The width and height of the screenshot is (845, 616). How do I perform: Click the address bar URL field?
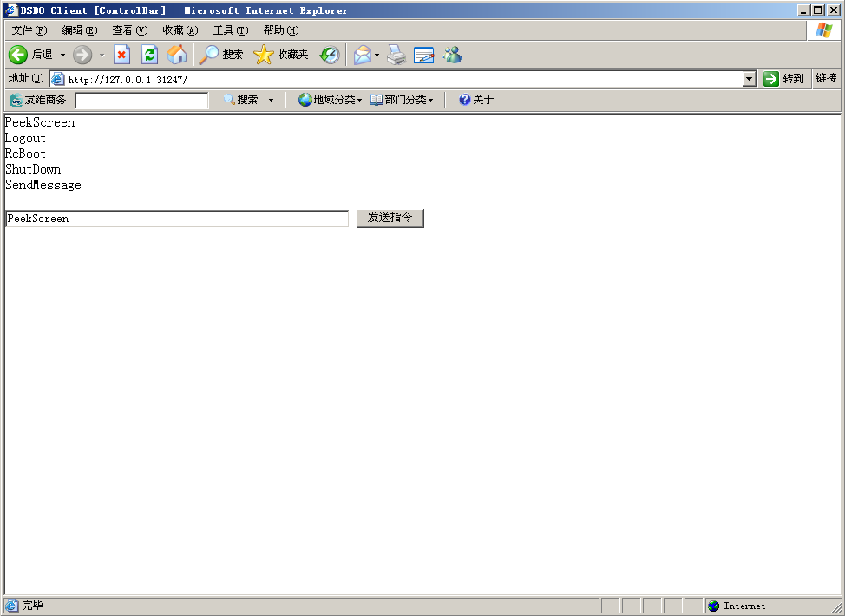click(404, 79)
